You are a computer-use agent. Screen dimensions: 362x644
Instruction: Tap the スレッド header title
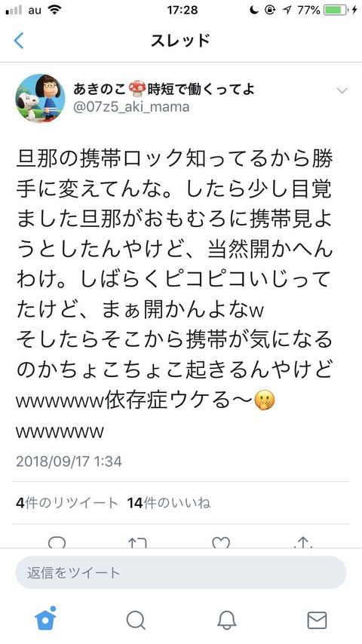(181, 41)
